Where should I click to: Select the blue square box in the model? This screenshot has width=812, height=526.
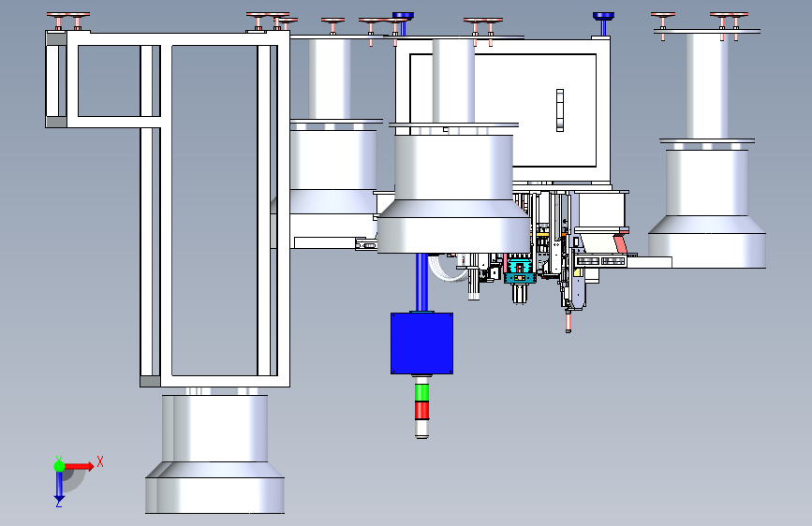coord(422,343)
